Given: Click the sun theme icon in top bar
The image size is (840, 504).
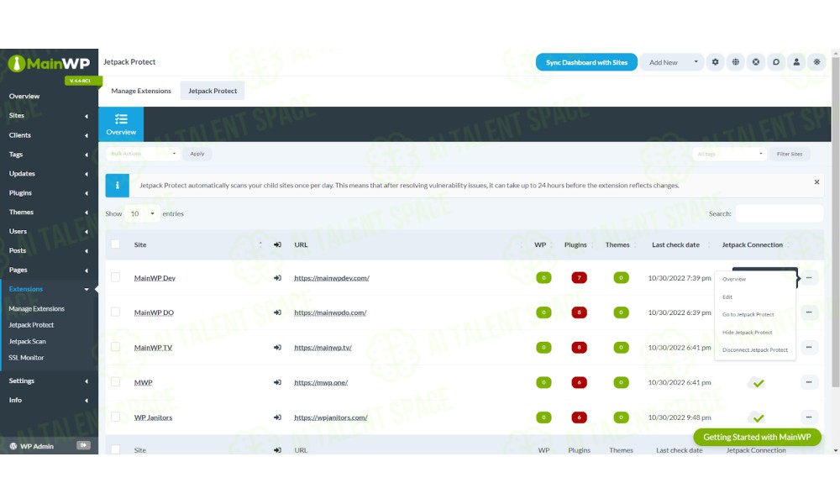Looking at the screenshot, I should pyautogui.click(x=817, y=62).
